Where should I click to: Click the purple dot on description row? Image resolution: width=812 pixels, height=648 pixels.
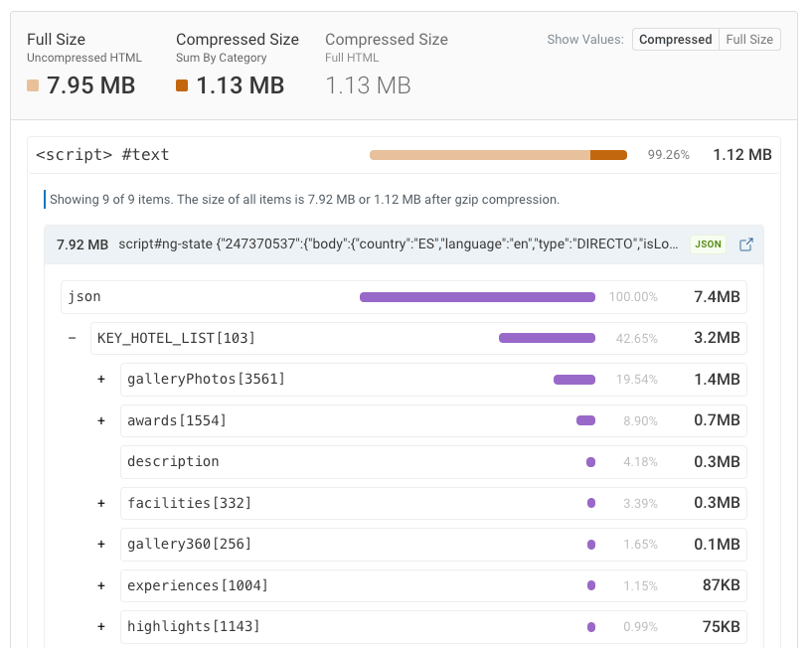point(590,461)
